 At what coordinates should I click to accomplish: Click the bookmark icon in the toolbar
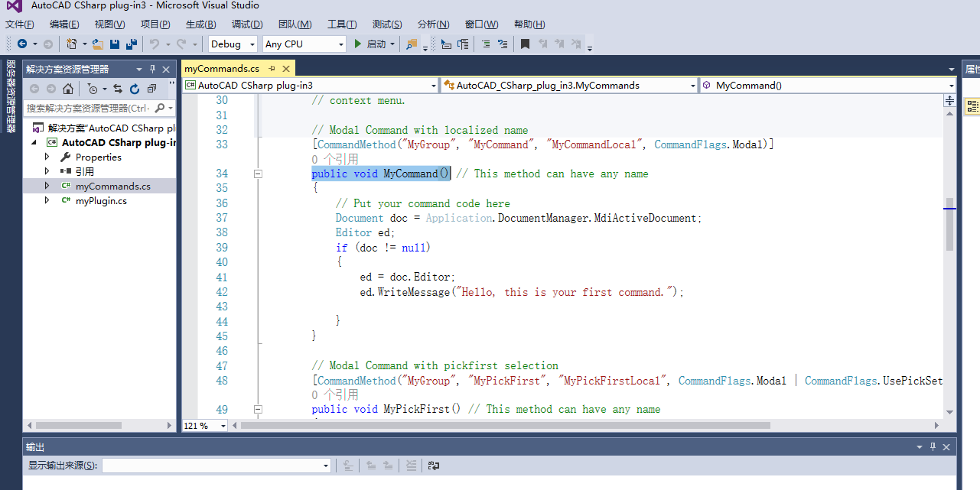pos(525,44)
